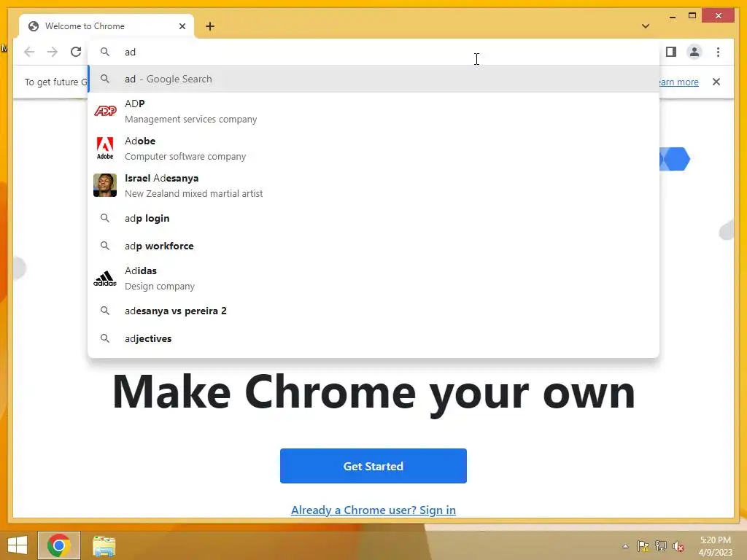This screenshot has width=747, height=560.
Task: Choose the 'ad - Google Search' suggestion
Action: (x=373, y=79)
